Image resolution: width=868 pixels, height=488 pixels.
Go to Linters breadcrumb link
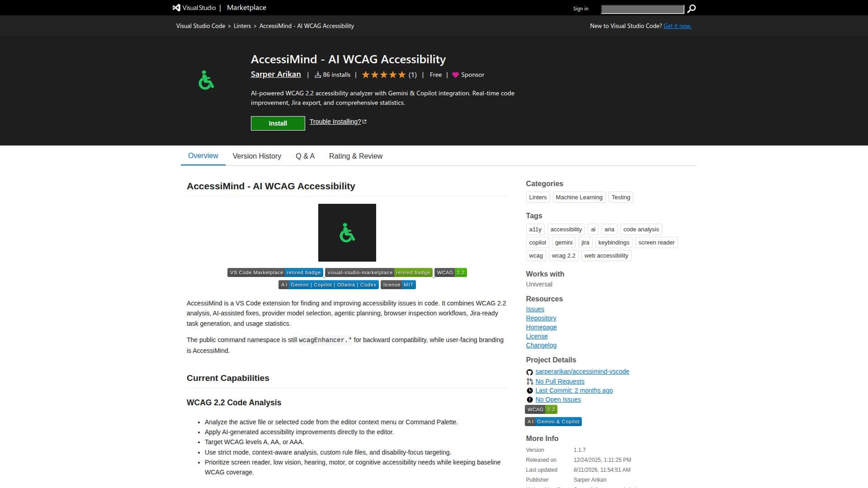pyautogui.click(x=242, y=26)
